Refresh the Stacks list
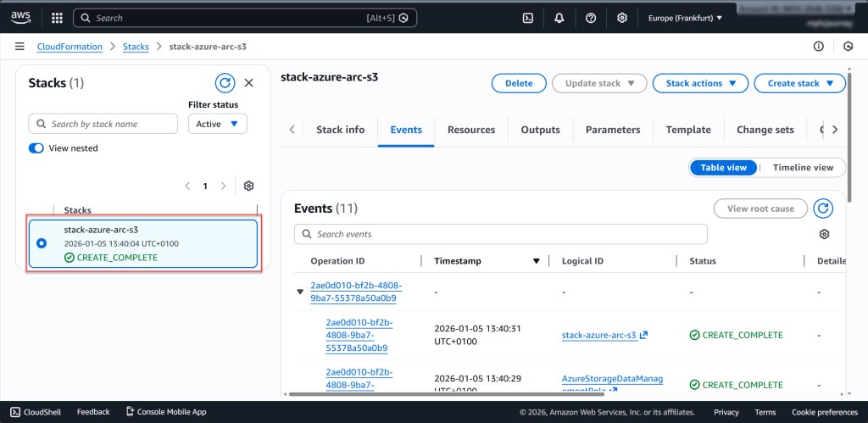Screen dimensions: 868x423 (x=225, y=83)
